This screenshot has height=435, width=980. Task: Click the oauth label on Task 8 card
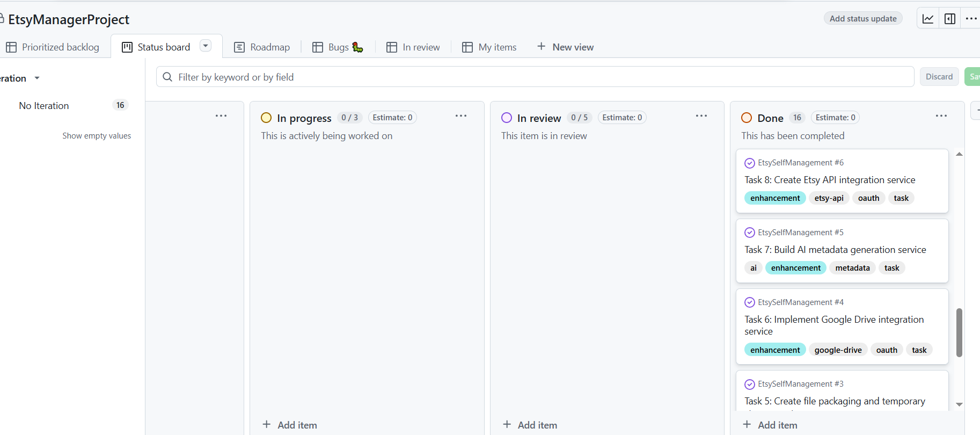pos(868,198)
